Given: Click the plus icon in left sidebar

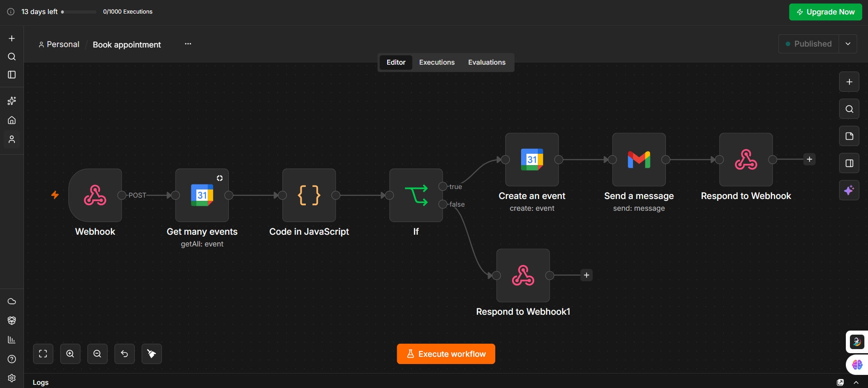Looking at the screenshot, I should click(12, 38).
